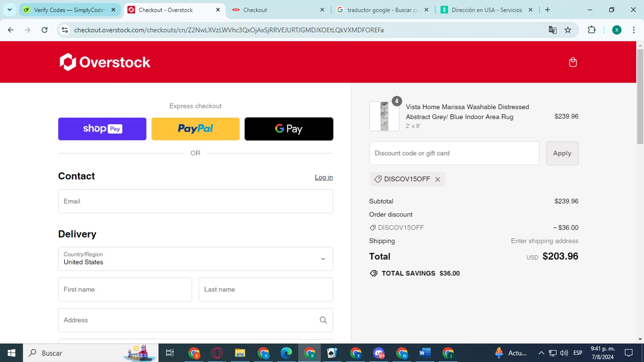The height and width of the screenshot is (362, 644).
Task: Open Task View in the taskbar
Action: click(170, 353)
